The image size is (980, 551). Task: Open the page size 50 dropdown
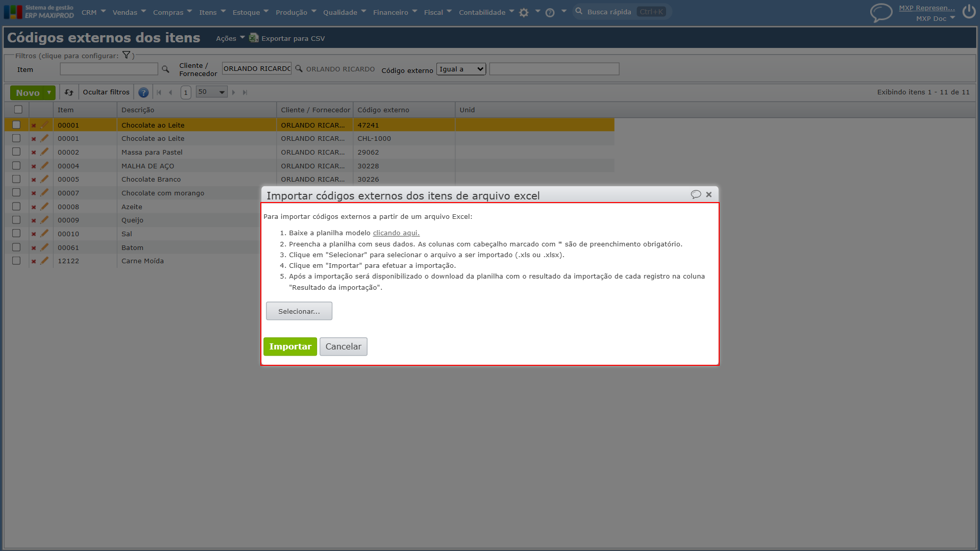[212, 92]
